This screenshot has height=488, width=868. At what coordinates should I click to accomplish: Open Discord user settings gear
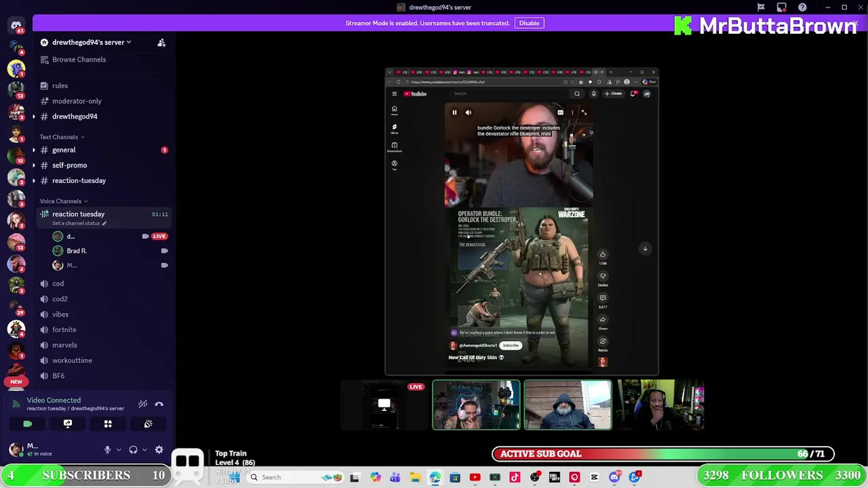coord(159,449)
